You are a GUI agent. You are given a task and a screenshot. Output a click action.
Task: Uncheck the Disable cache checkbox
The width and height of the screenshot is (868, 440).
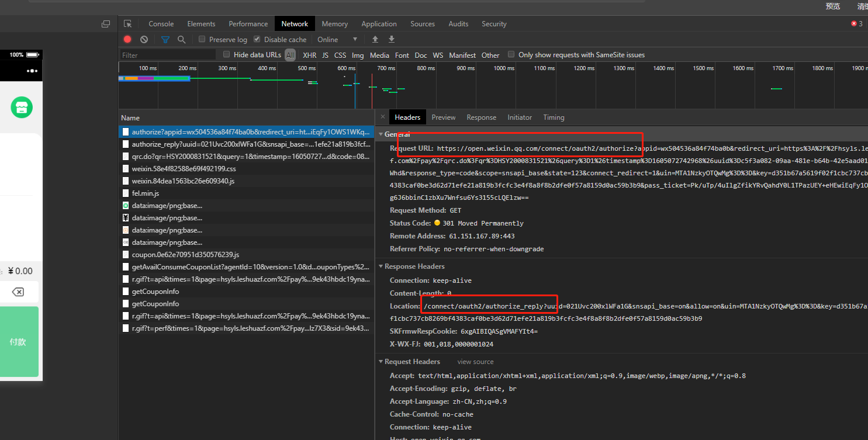[x=257, y=39]
